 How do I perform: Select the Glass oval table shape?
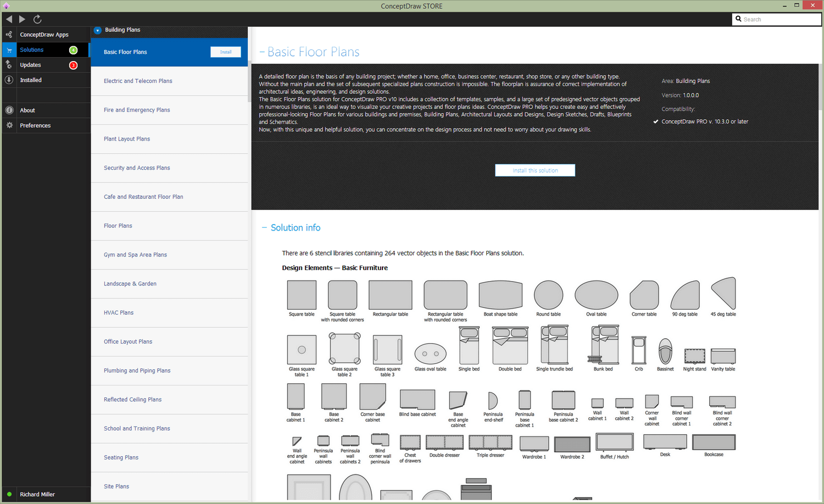(430, 354)
